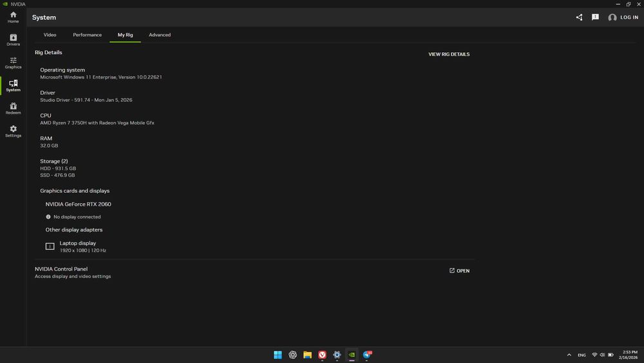Switch to the Advanced tab

(x=160, y=35)
